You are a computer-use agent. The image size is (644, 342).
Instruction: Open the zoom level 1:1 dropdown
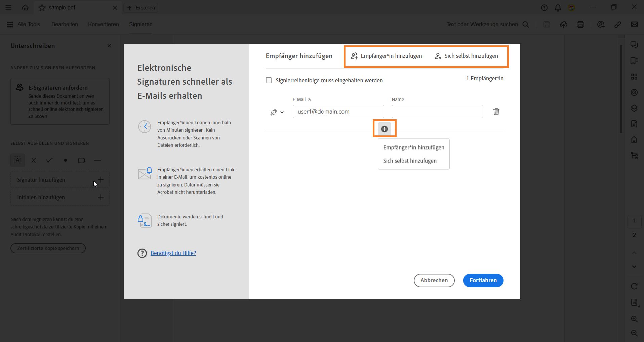pyautogui.click(x=634, y=302)
